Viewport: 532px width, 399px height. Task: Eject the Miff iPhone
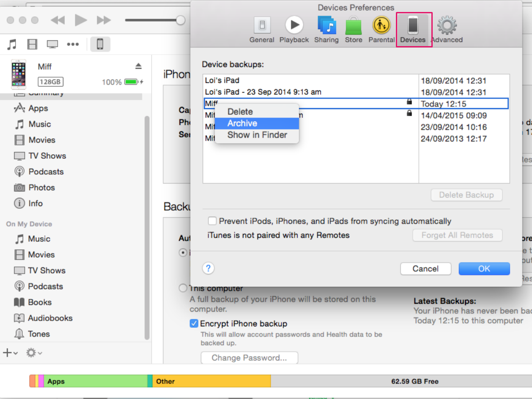pos(138,66)
